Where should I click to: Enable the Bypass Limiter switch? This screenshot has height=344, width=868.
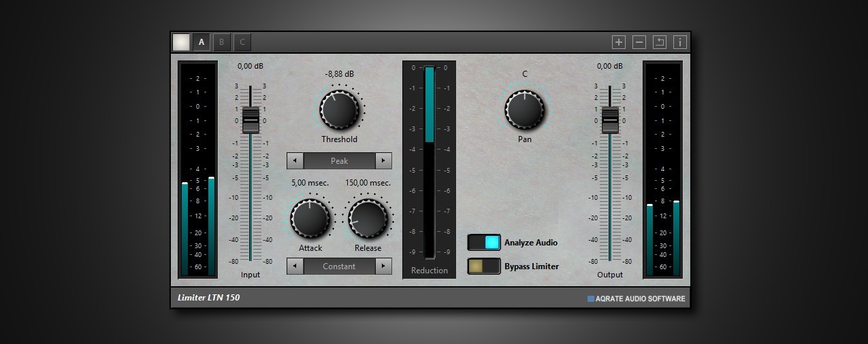[x=484, y=266]
